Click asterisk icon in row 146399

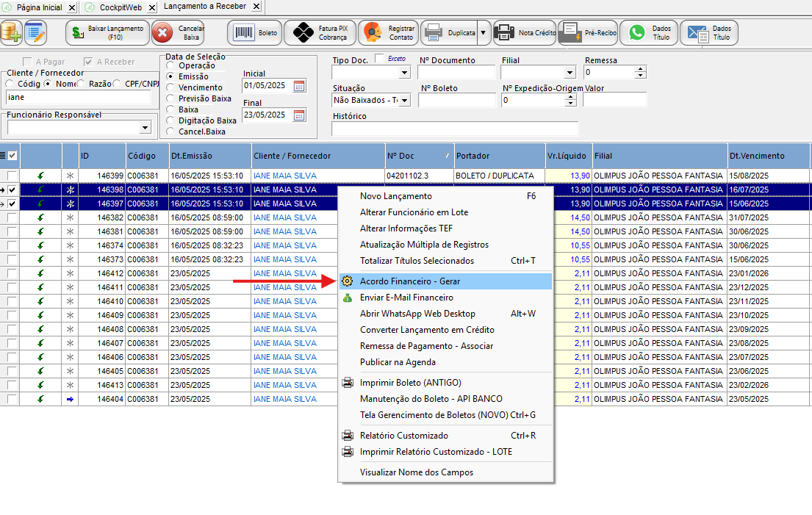[x=70, y=176]
